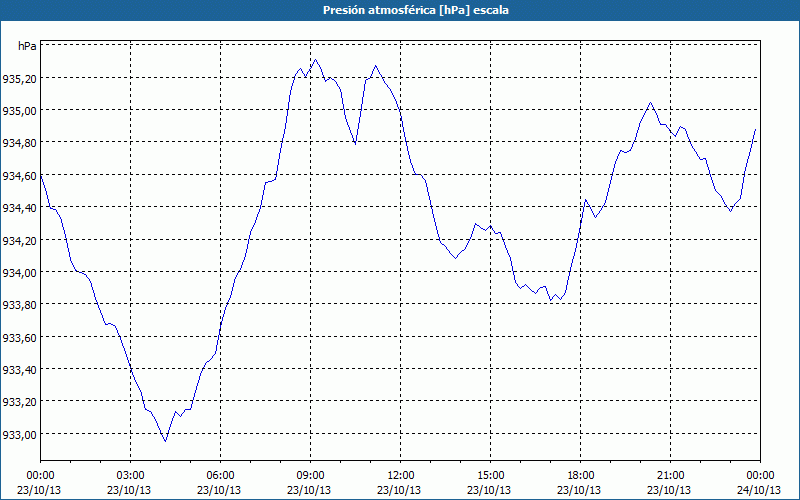Select the 934,40 y-axis value

pos(19,208)
